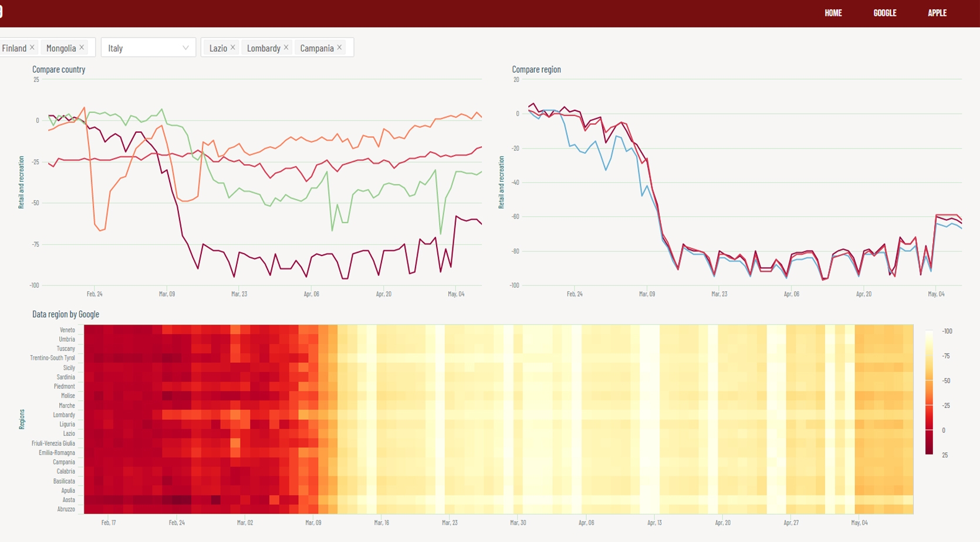Click the -100 value on the heatmap legend
Screen dimensions: 980x542
pyautogui.click(x=947, y=331)
